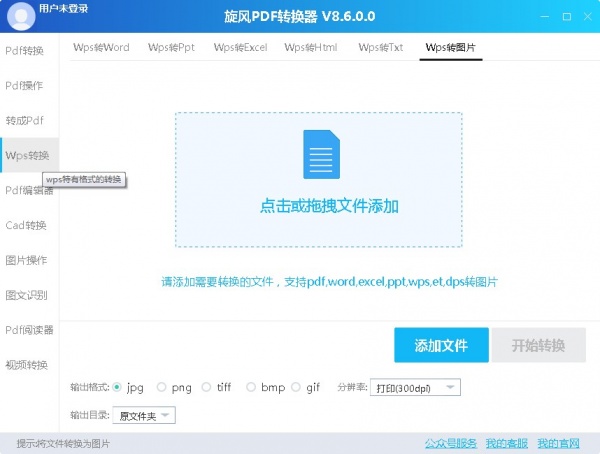The image size is (600, 454).
Task: Click the blue document file icon
Action: 319,154
